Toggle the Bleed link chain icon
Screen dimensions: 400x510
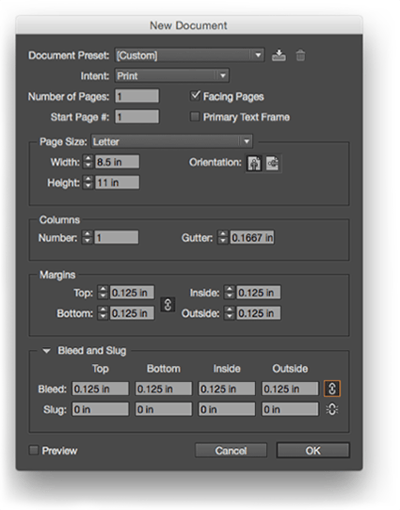point(332,389)
